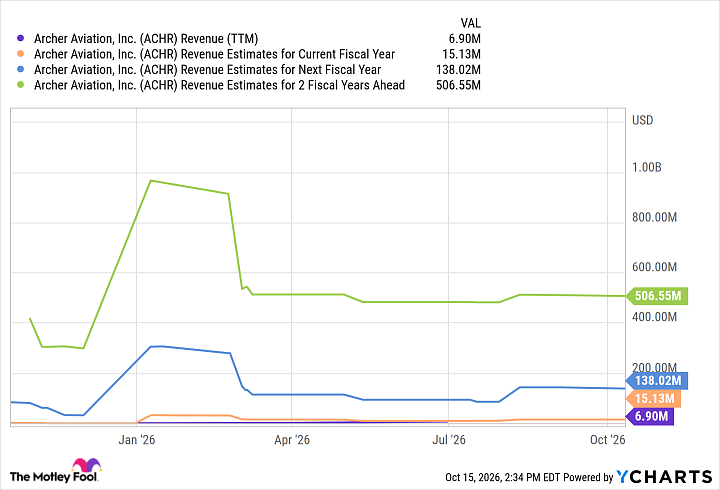
Task: Click the blue Next Fiscal Year legend dot
Action: coord(20,69)
